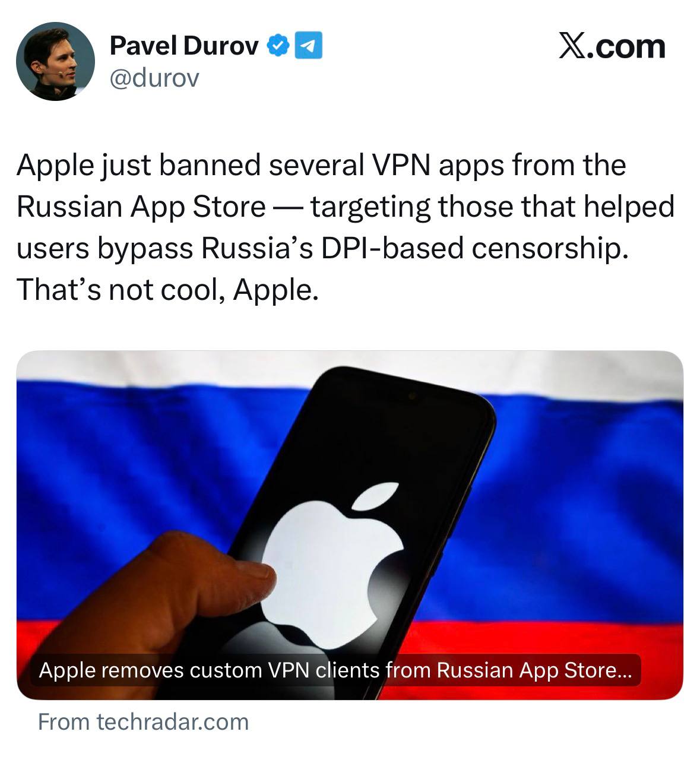Click the Telegram affiliation badge
700x760 pixels.
click(309, 46)
